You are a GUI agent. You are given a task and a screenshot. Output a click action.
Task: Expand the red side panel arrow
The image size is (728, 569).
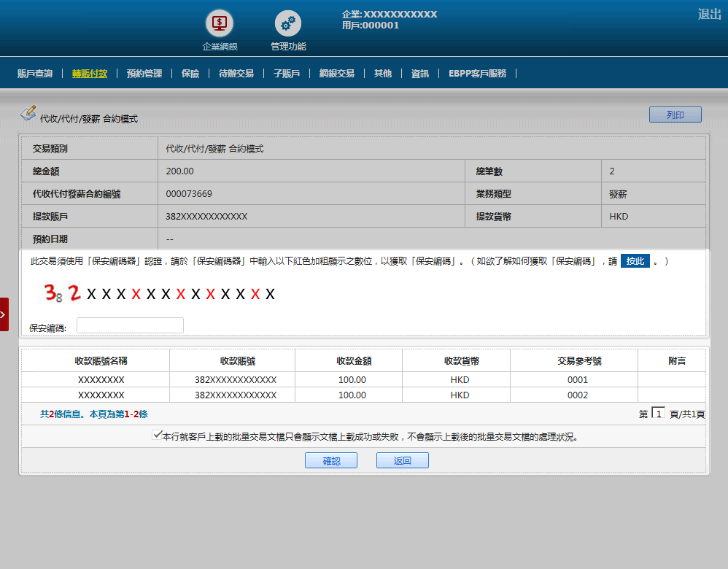4,314
